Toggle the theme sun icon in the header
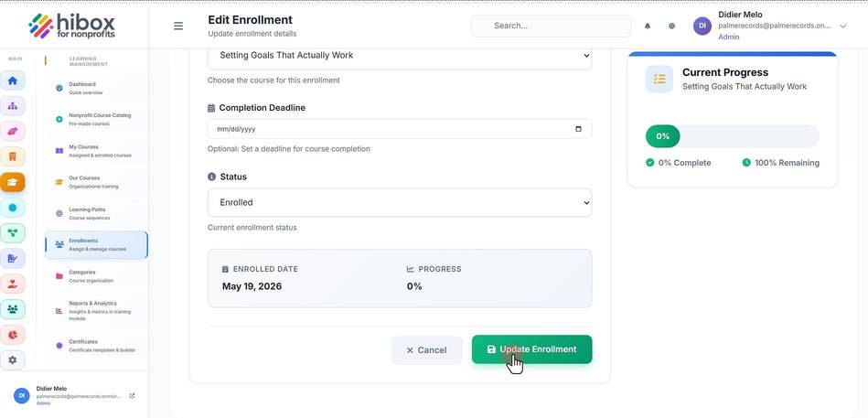 click(671, 26)
